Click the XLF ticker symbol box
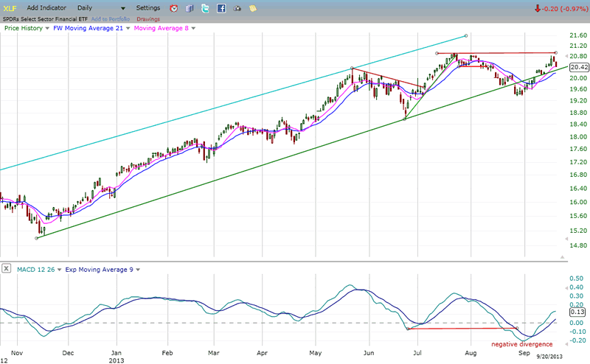 [10, 7]
